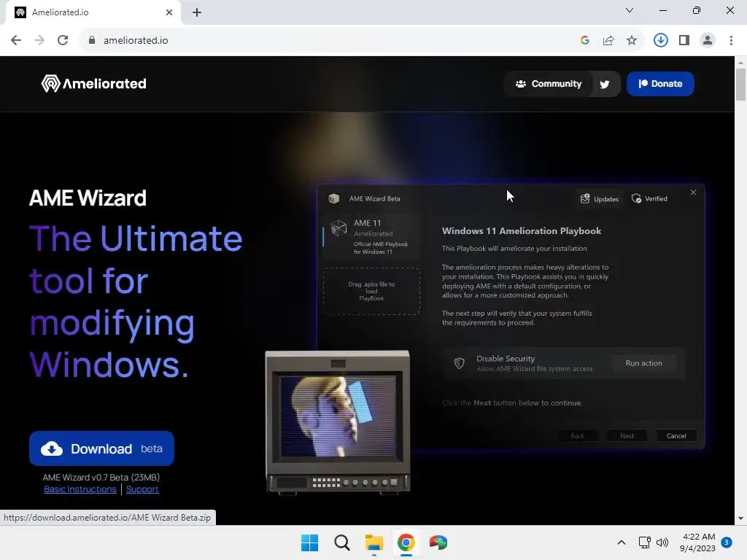Open network status tray icon
Screen dimensions: 747x560
pyautogui.click(x=644, y=542)
